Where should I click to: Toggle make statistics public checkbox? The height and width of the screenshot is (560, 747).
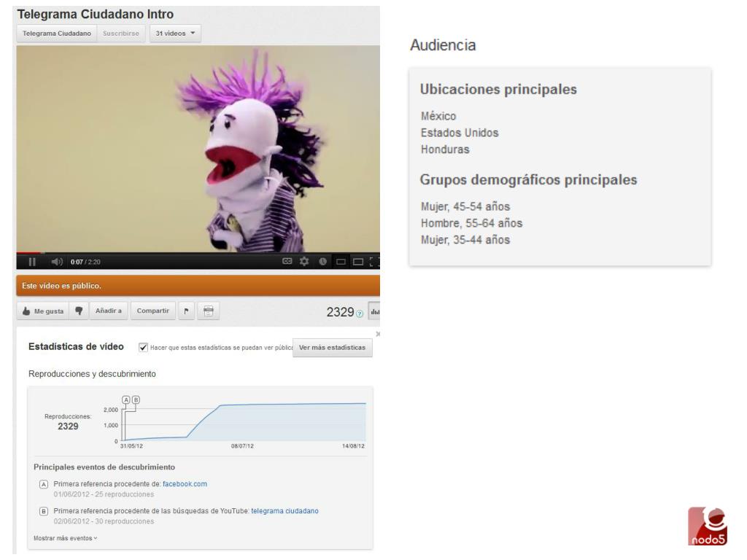coord(143,348)
